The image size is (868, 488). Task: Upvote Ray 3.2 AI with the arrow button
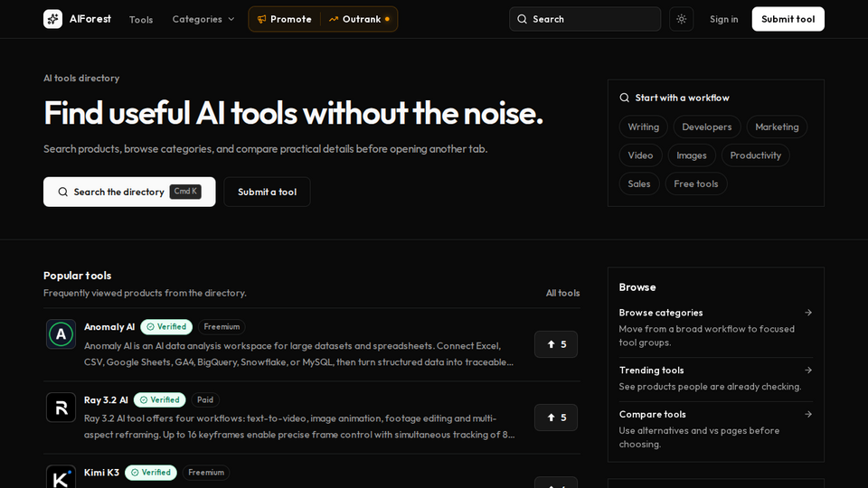pos(556,418)
